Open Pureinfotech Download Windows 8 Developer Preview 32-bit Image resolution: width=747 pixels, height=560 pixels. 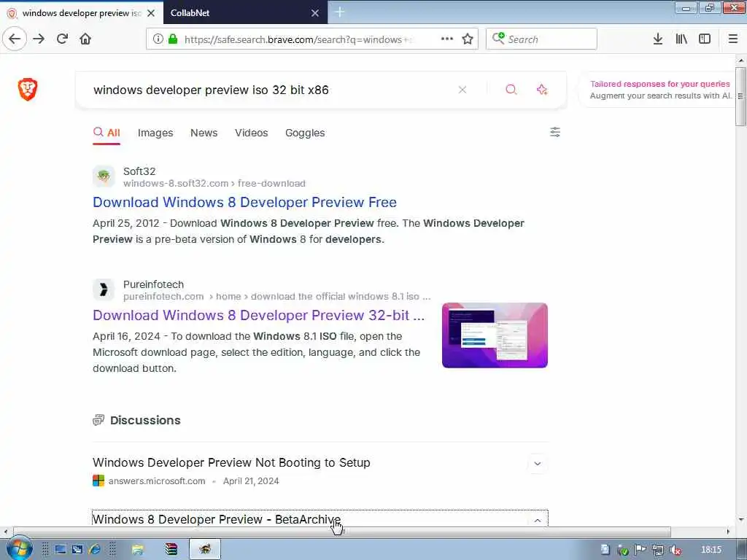(x=258, y=315)
